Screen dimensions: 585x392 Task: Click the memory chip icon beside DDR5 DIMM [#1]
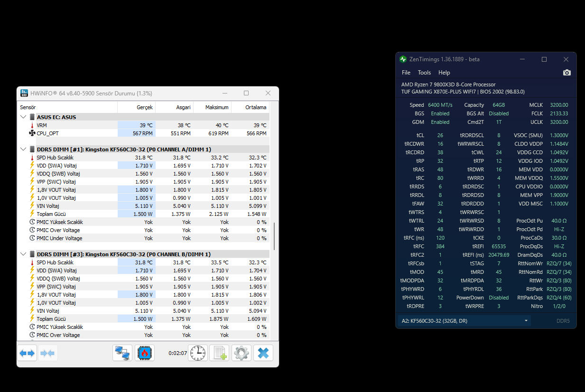coord(32,149)
